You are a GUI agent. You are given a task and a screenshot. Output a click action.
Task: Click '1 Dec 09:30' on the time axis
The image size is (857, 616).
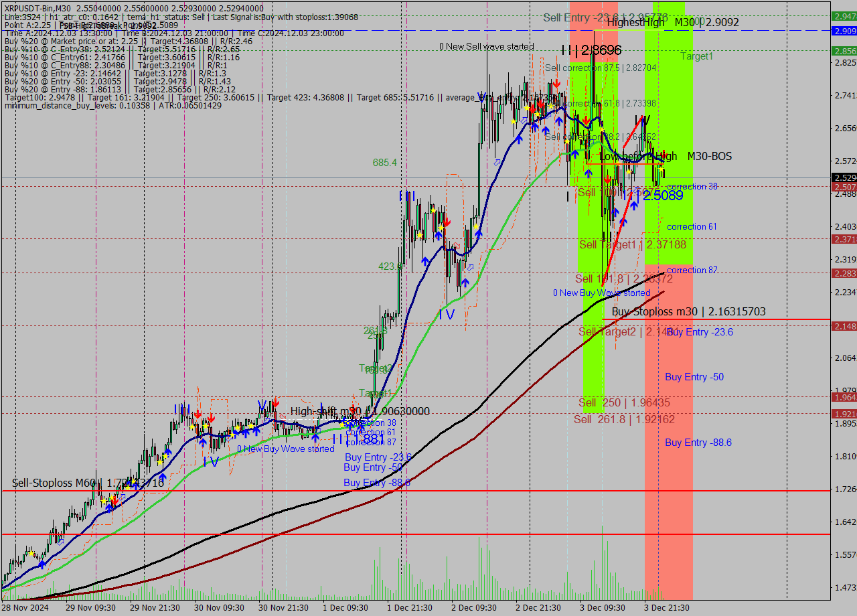345,608
